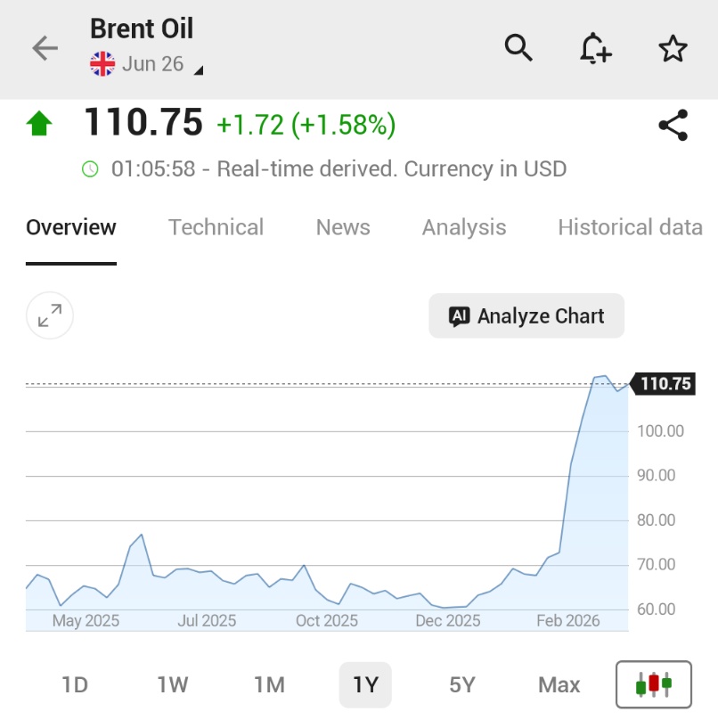Navigate back with the arrow icon

44,49
